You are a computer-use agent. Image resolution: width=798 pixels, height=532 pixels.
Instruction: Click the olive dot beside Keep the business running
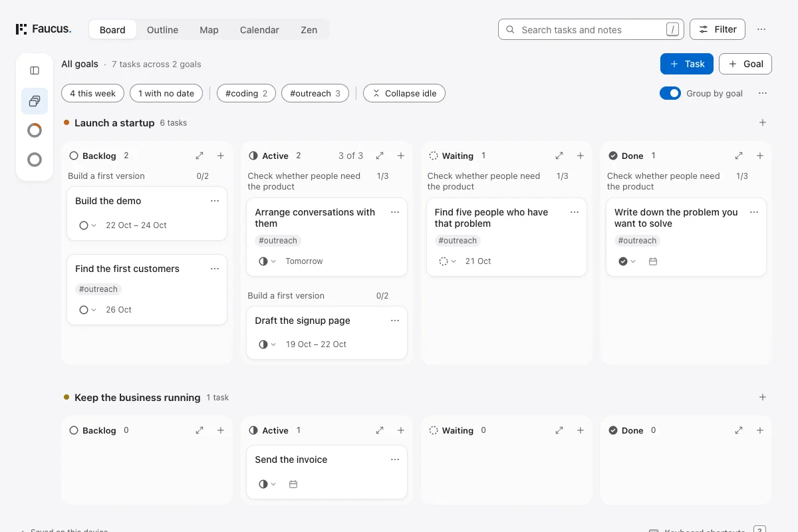(x=66, y=397)
